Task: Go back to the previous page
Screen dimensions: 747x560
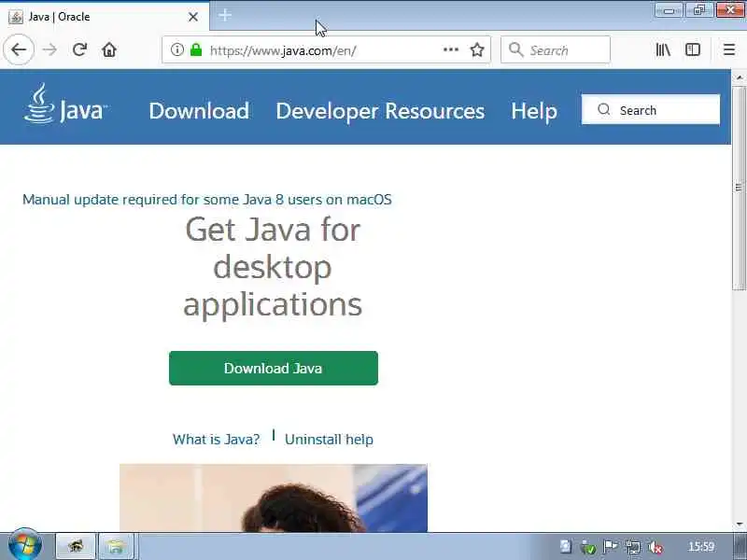Action: pyautogui.click(x=19, y=49)
